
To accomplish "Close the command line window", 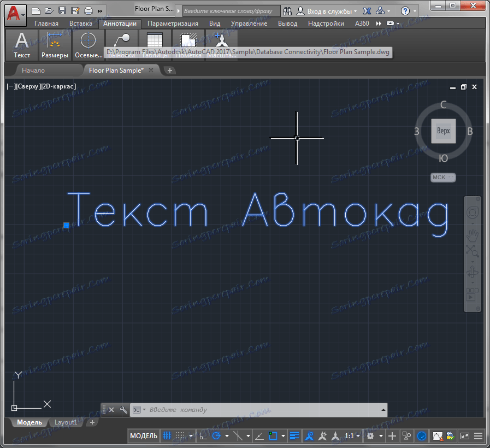I will pyautogui.click(x=111, y=410).
